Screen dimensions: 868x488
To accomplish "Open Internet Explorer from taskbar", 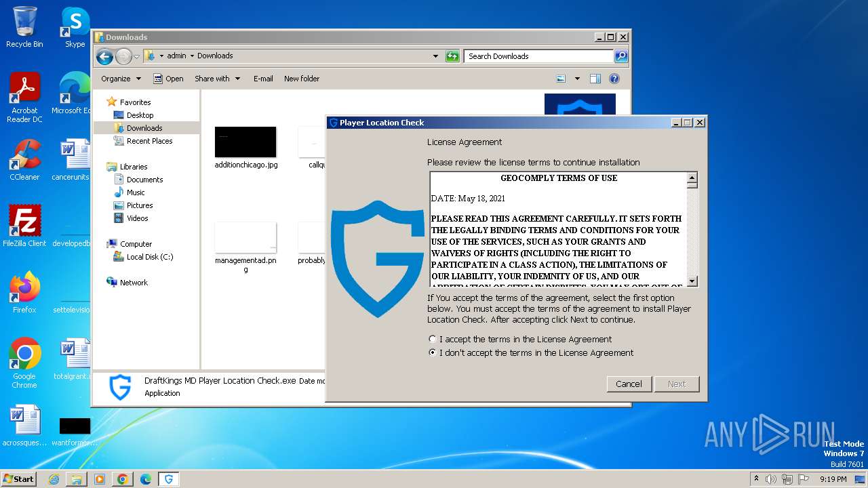I will point(54,479).
